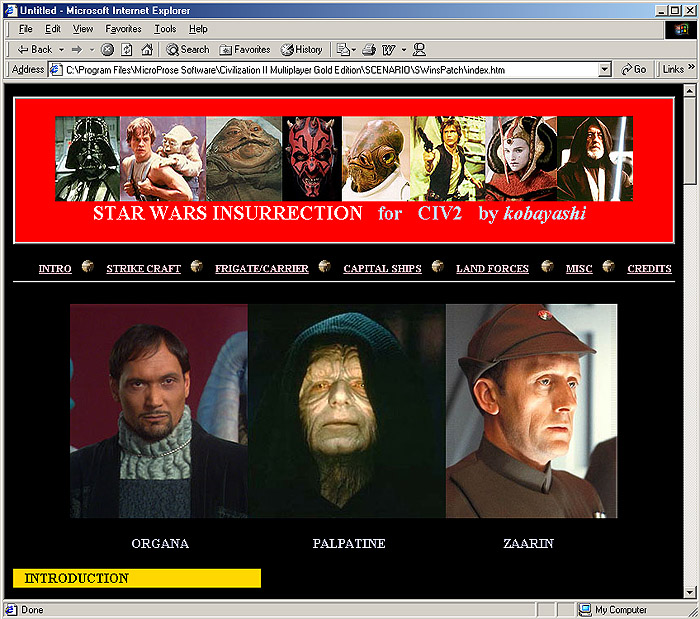This screenshot has width=700, height=619.
Task: Open the LAND FORCES link
Action: 492,269
